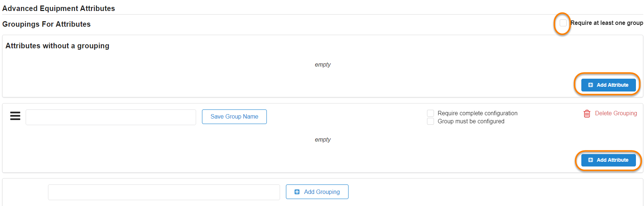Grab the hamburger drag handle icon
Viewport: 644px width, 206px height.
pyautogui.click(x=15, y=116)
